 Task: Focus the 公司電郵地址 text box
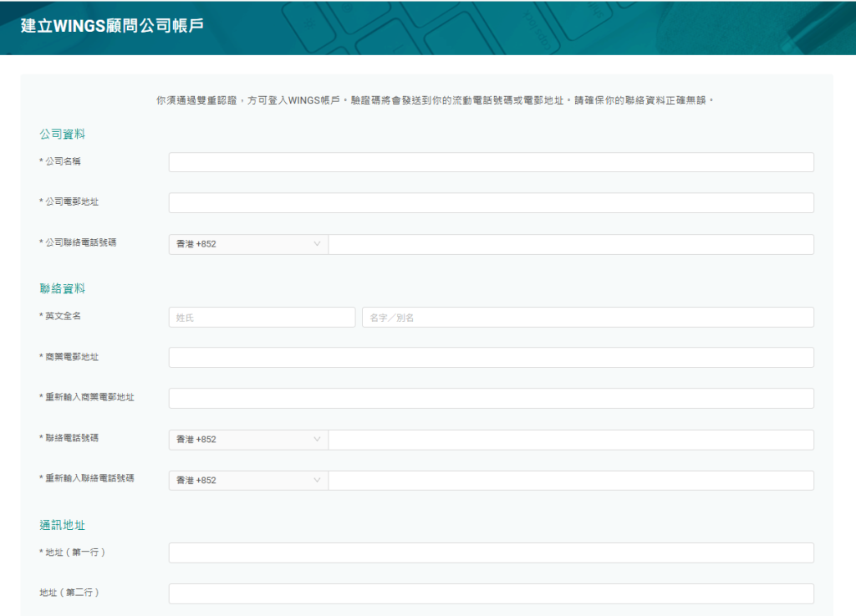tap(491, 203)
